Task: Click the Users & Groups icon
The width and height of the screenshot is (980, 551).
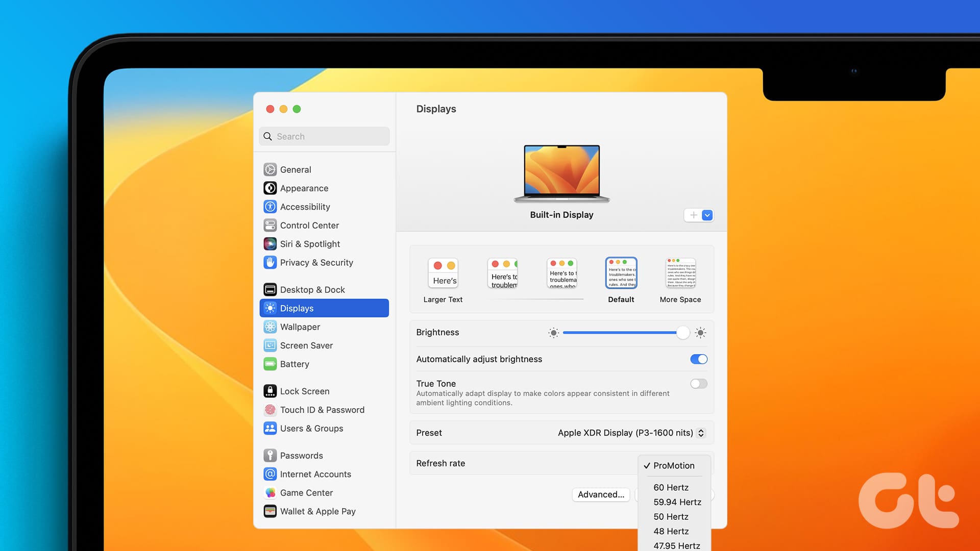Action: coord(270,428)
